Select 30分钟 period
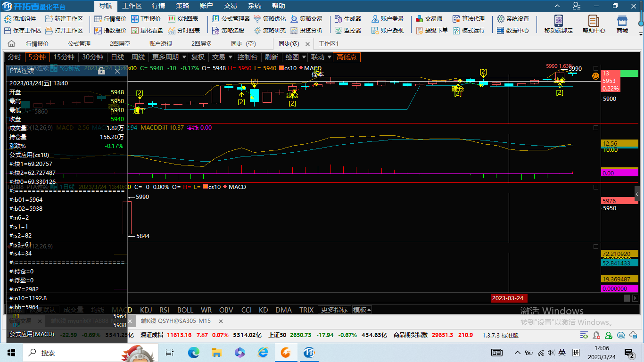This screenshot has width=644, height=362. tap(92, 57)
